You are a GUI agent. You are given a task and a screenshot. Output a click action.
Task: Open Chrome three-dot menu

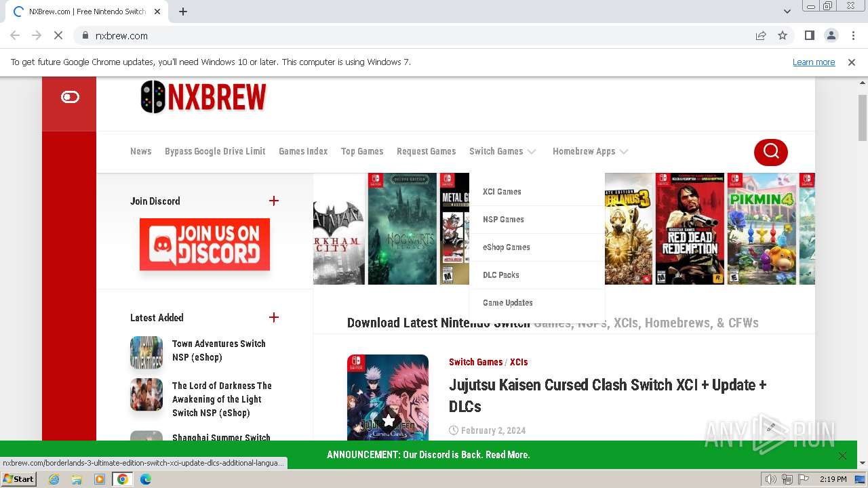pyautogui.click(x=853, y=35)
